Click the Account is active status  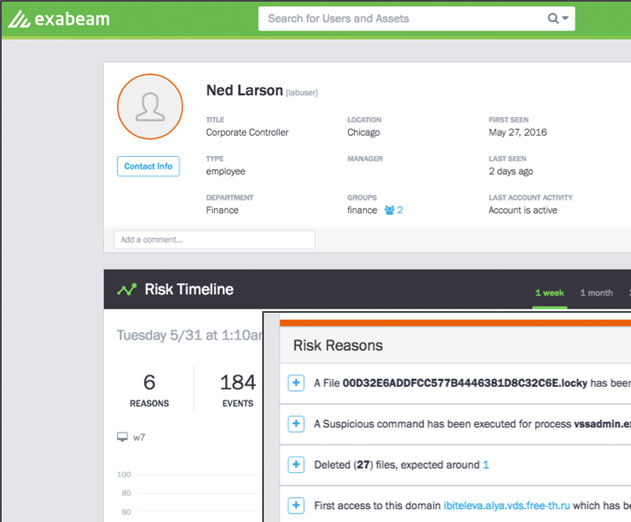523,210
